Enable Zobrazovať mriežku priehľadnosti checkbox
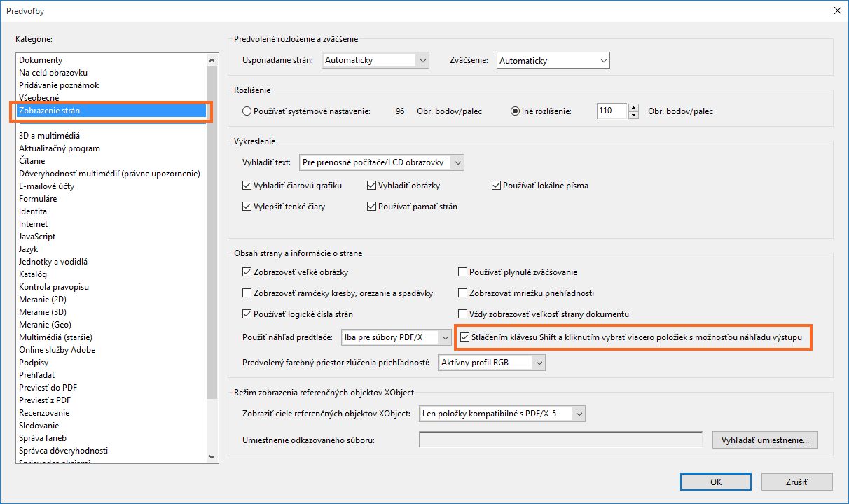This screenshot has width=849, height=504. pyautogui.click(x=463, y=293)
